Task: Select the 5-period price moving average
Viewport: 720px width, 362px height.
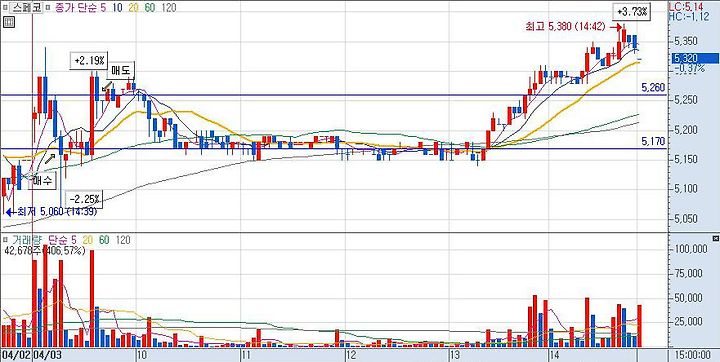Action: (x=103, y=7)
